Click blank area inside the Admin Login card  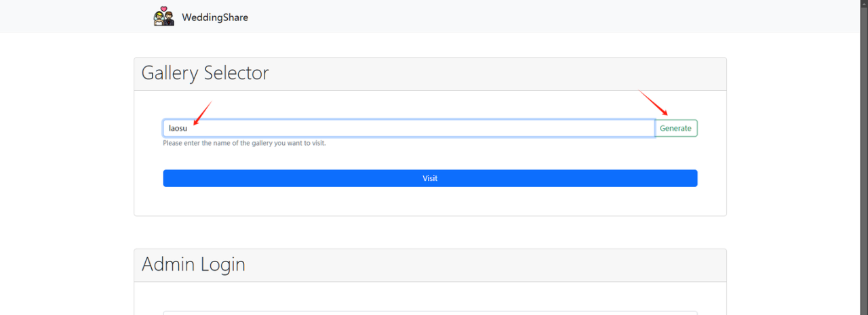(x=430, y=295)
